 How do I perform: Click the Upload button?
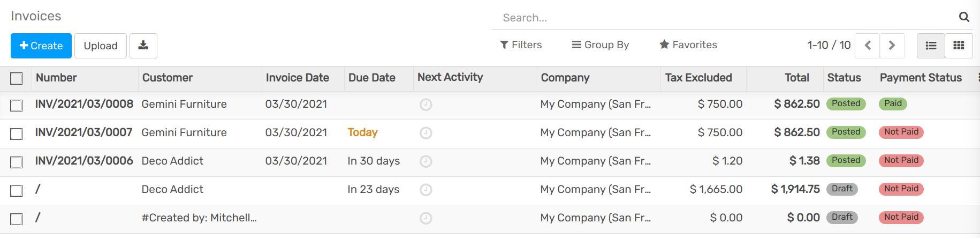tap(101, 46)
